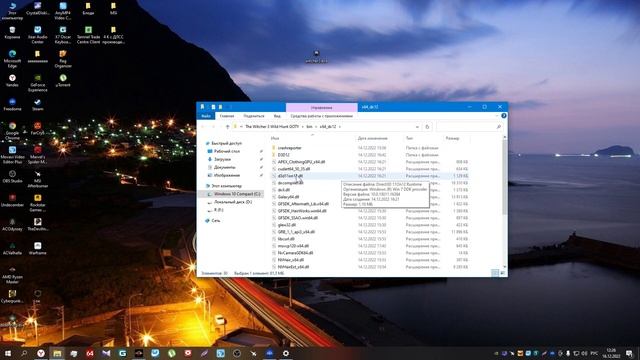Switch to the Главная ribbon tab
640x360 pixels.
[227, 116]
